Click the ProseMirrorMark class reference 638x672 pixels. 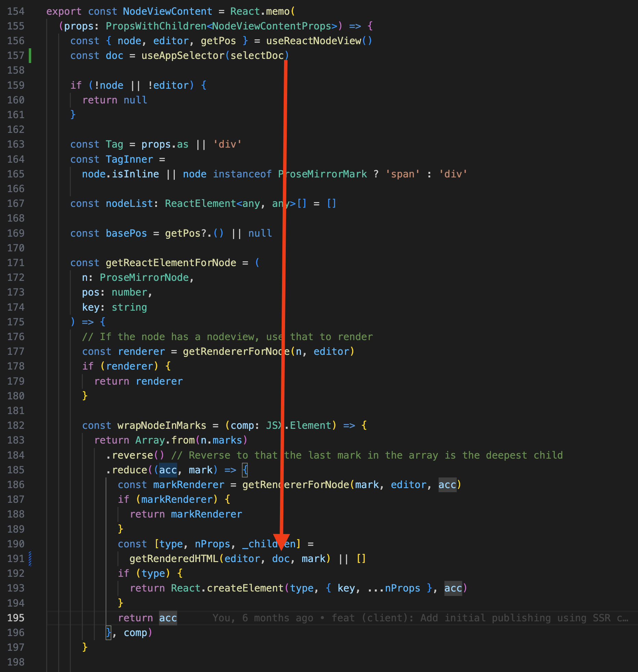pos(322,174)
